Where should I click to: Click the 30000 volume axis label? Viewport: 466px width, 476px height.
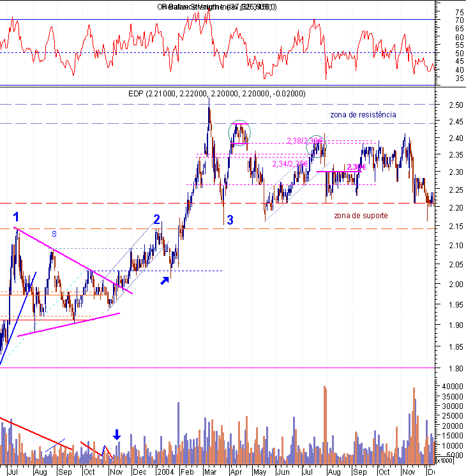tap(453, 406)
